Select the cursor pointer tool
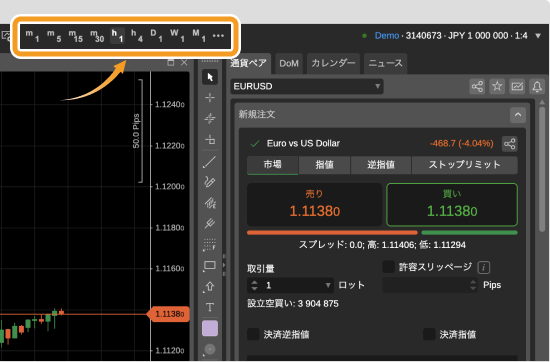 click(x=210, y=77)
